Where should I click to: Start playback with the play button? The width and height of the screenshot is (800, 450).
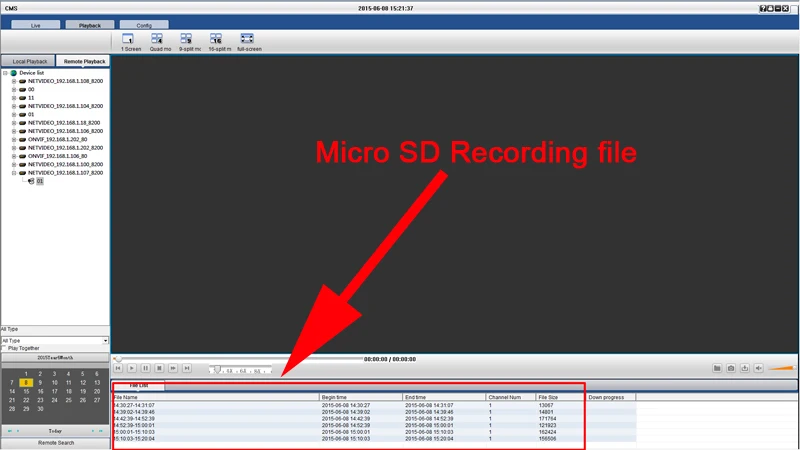(x=132, y=368)
